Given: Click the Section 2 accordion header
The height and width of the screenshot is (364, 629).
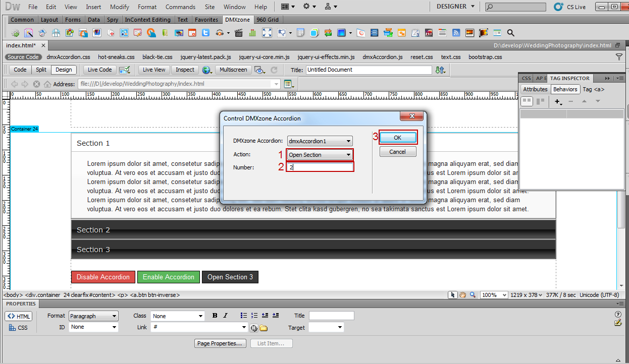Looking at the screenshot, I should point(313,230).
